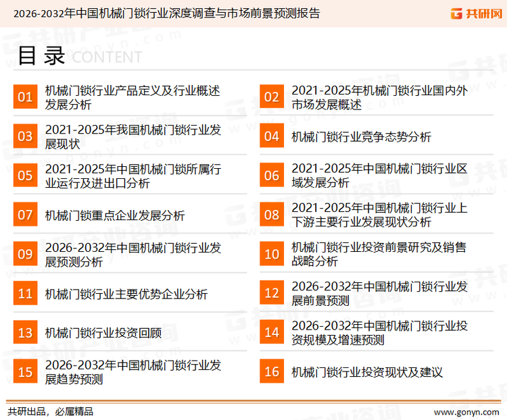Go to 机械门锁行业投资回顾 section

pos(103,333)
